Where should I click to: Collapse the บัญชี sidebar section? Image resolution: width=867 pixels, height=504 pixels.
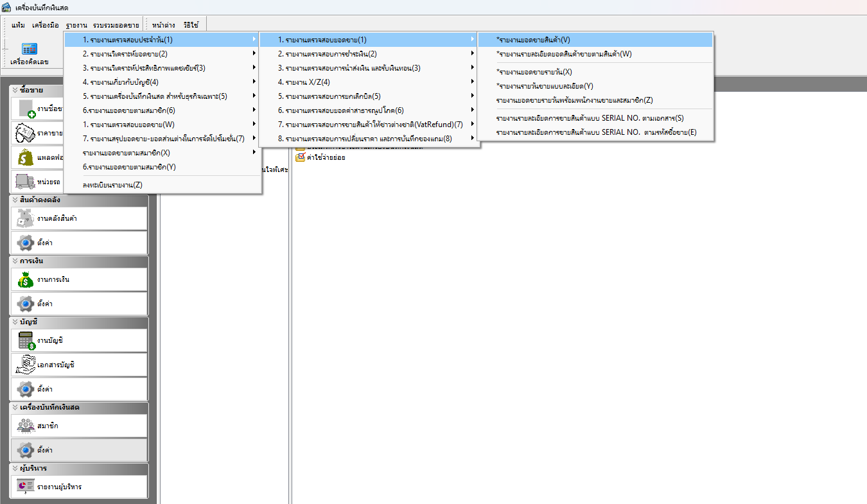click(x=15, y=322)
